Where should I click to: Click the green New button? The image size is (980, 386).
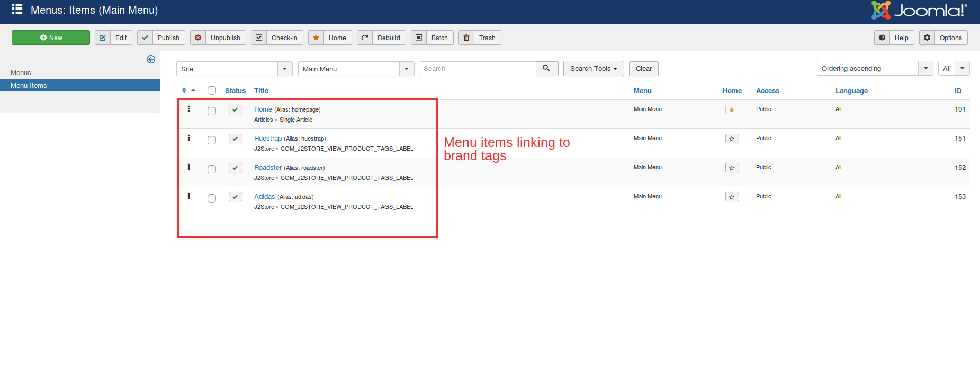click(51, 38)
